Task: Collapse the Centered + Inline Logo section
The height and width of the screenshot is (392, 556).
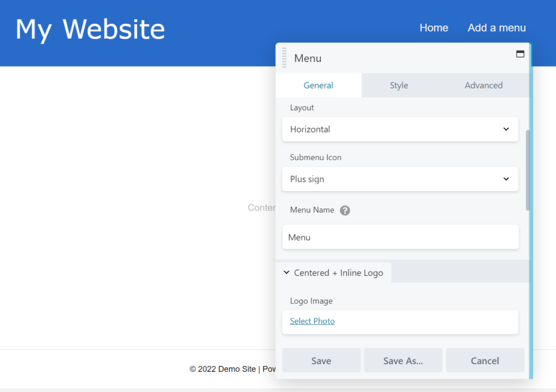Action: pos(287,273)
